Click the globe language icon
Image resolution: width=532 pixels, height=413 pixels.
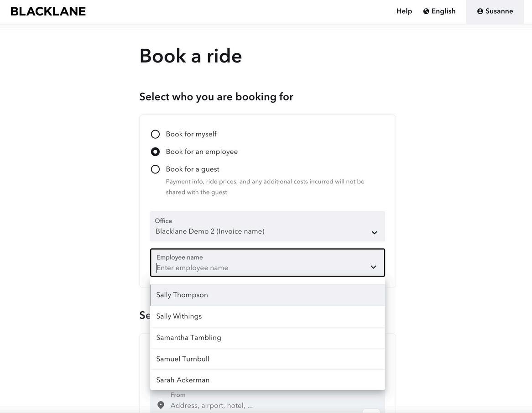[426, 11]
